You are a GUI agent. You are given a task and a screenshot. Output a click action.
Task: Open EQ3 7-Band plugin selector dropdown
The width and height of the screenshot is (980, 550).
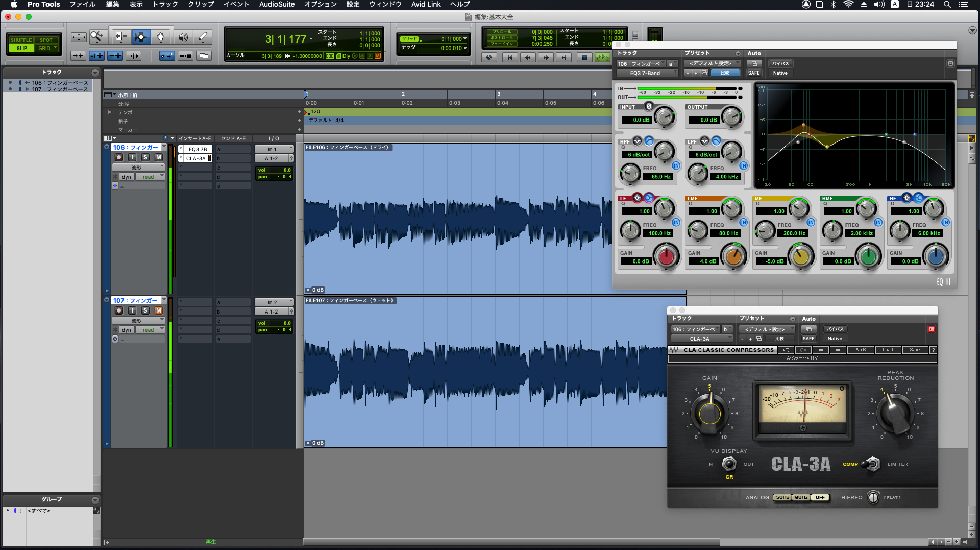[647, 73]
